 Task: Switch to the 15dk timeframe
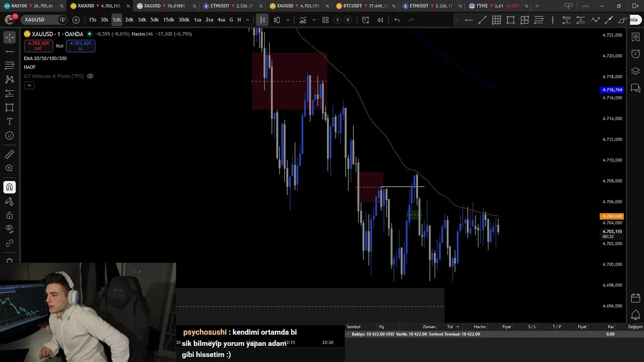[169, 20]
